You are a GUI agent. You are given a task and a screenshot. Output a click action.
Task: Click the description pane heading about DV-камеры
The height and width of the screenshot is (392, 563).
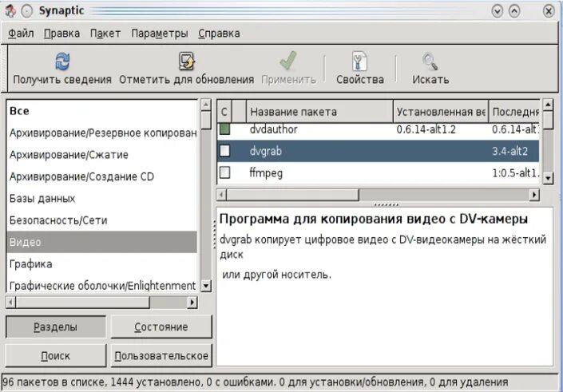click(374, 219)
